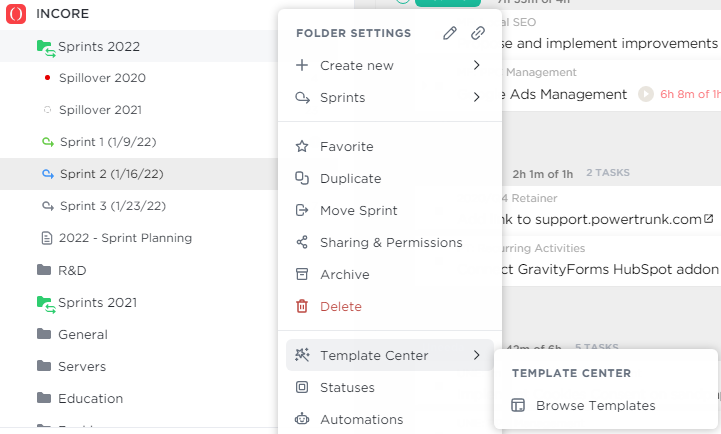721x434 pixels.
Task: Click the GravityForms HubSpot addon task
Action: 611,269
